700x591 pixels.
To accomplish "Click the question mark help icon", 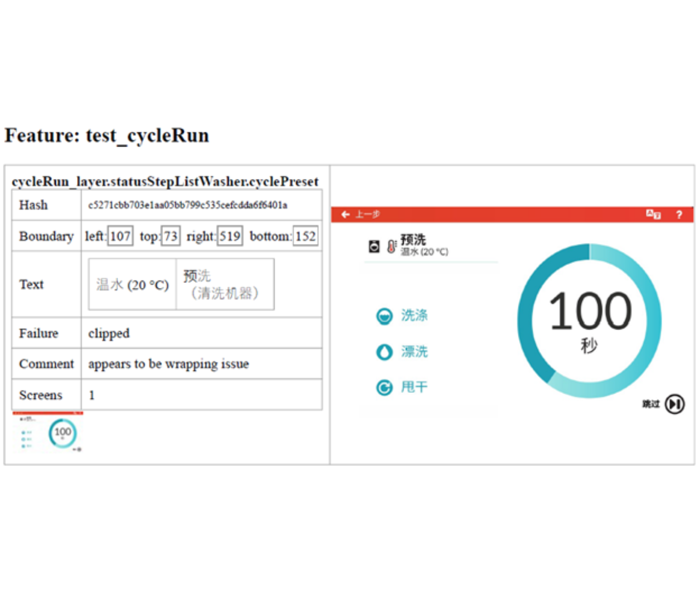I will pyautogui.click(x=679, y=215).
